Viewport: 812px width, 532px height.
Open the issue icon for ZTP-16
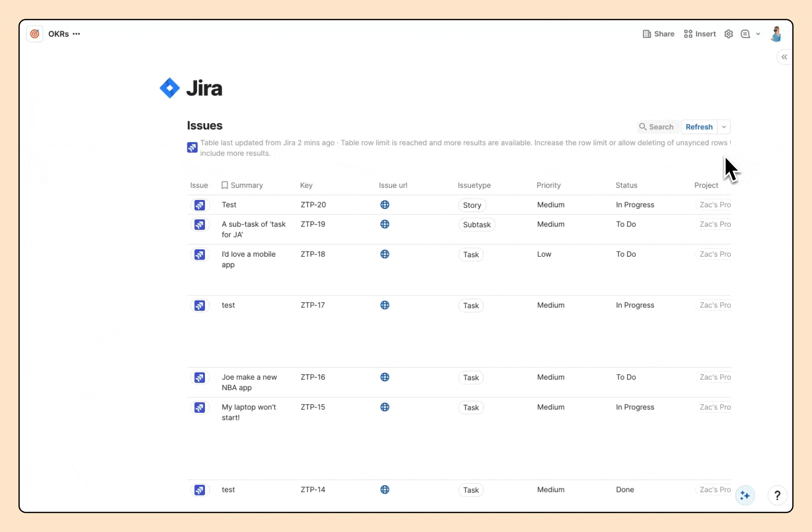click(200, 378)
